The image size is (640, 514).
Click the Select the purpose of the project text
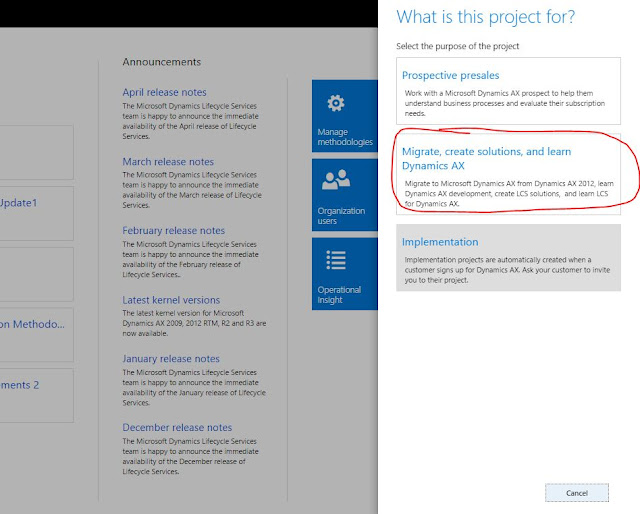coord(458,46)
